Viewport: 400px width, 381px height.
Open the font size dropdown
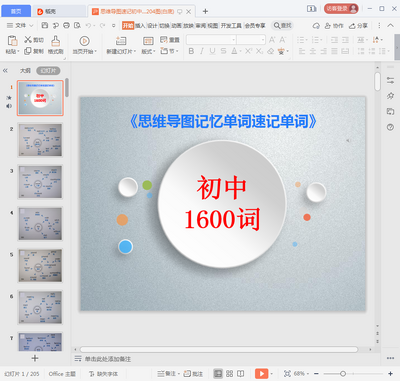click(x=263, y=40)
